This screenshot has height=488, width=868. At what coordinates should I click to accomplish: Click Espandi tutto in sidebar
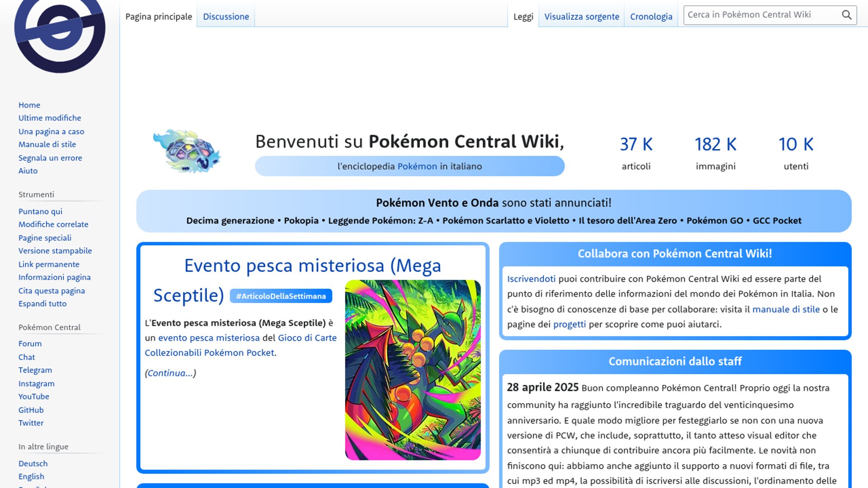click(x=42, y=304)
